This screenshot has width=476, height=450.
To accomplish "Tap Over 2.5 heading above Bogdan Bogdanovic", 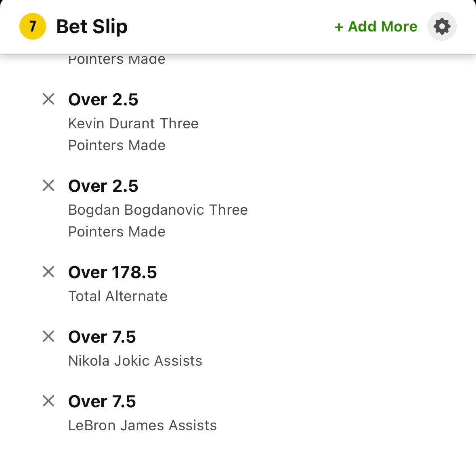I will pyautogui.click(x=103, y=186).
